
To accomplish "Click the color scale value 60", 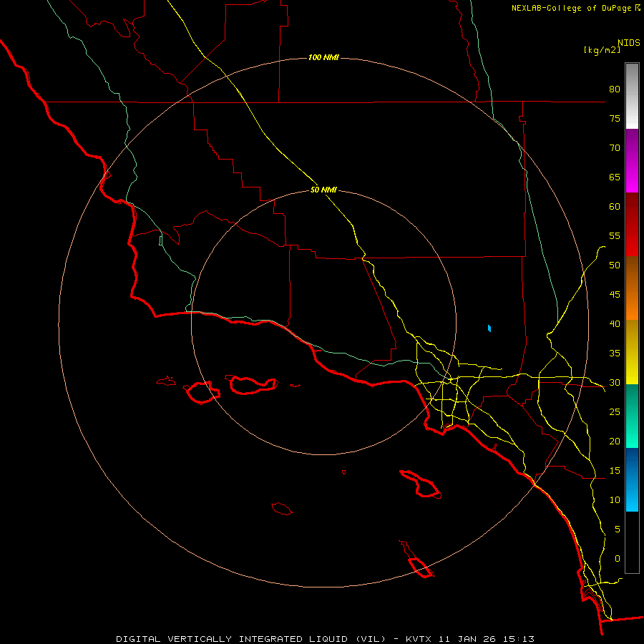I will click(615, 207).
